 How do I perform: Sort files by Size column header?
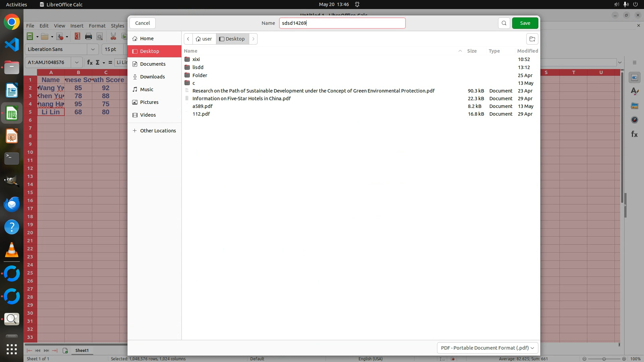(x=472, y=51)
